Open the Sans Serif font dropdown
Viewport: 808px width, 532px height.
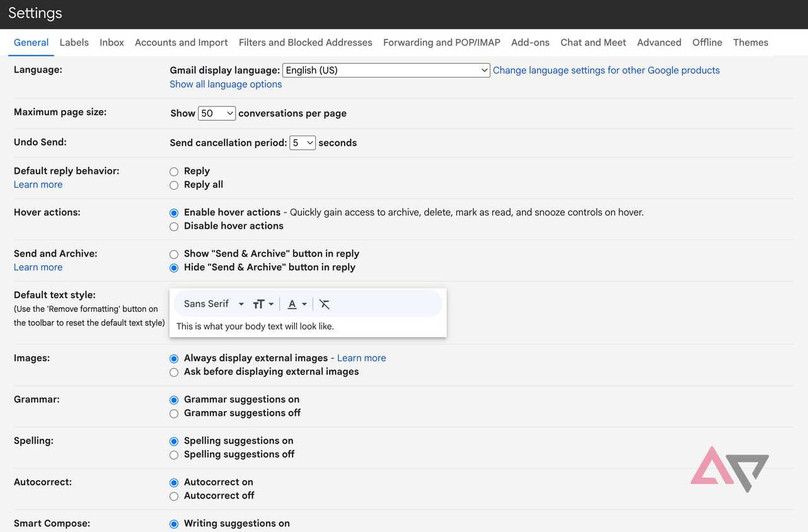(x=214, y=304)
